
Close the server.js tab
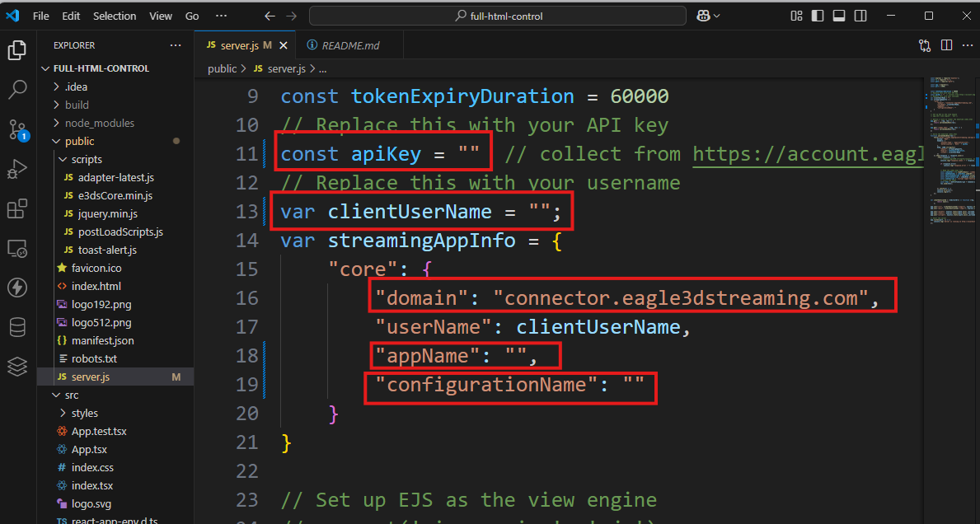click(284, 45)
